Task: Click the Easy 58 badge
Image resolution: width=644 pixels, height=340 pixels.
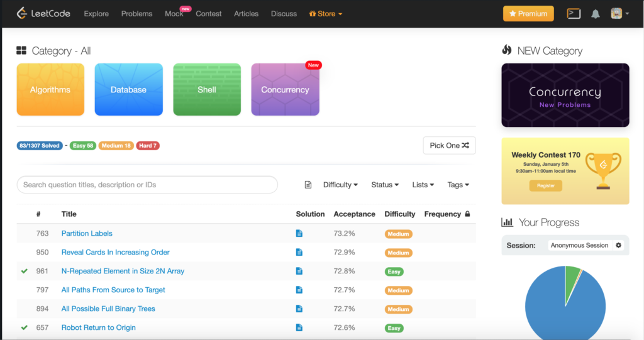Action: click(82, 145)
